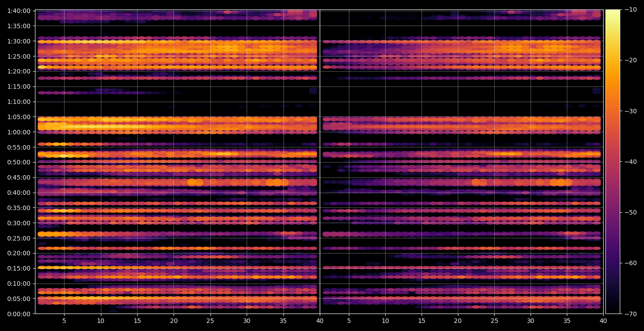Image resolution: width=644 pixels, height=331 pixels.
Task: Click the 0:30:00 time axis label
Action: [x=19, y=223]
